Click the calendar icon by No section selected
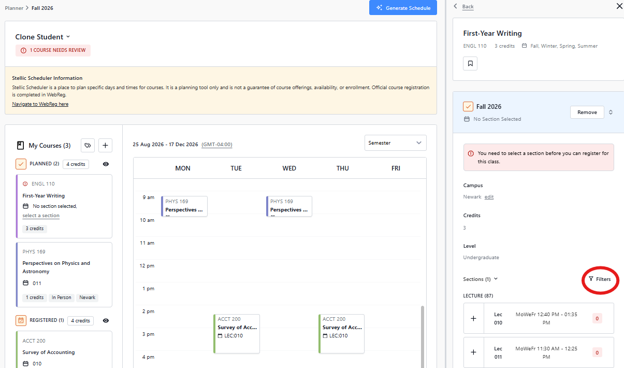The image size is (624, 368). tap(25, 206)
